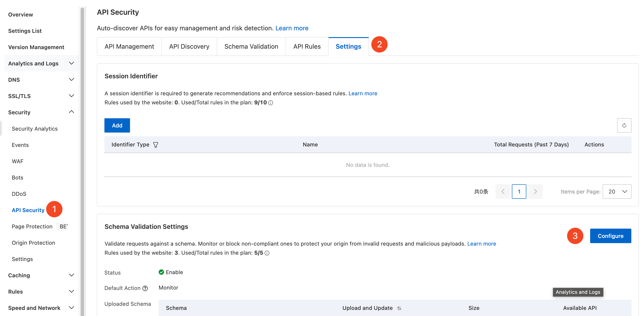Select page 1 in pagination

pos(519,192)
